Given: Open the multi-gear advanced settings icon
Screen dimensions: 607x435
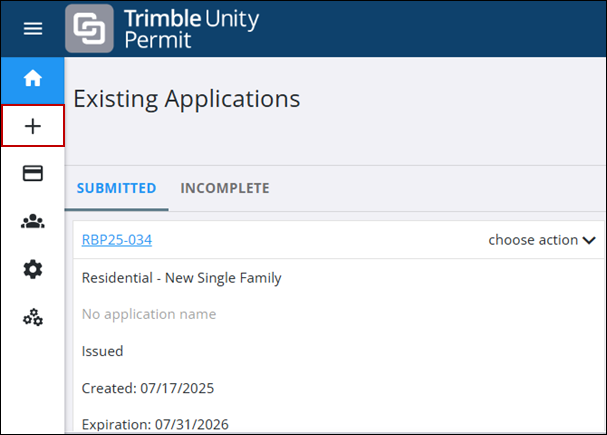Looking at the screenshot, I should click(33, 318).
